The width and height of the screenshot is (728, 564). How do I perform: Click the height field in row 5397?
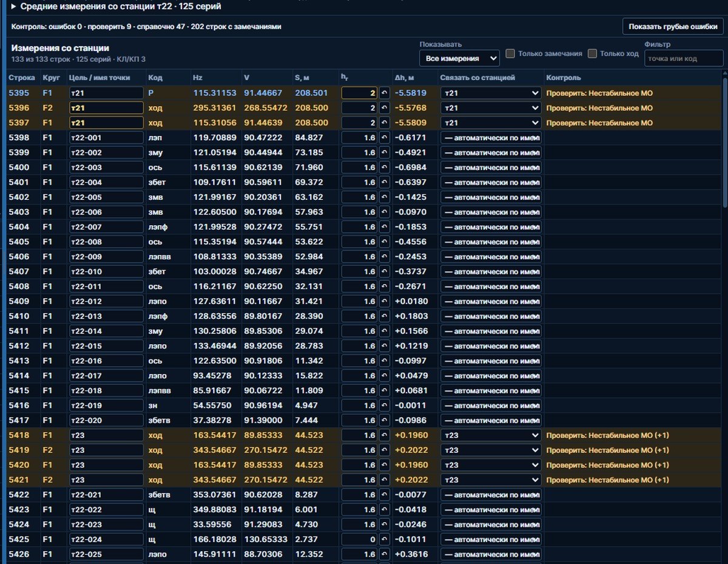pyautogui.click(x=360, y=123)
